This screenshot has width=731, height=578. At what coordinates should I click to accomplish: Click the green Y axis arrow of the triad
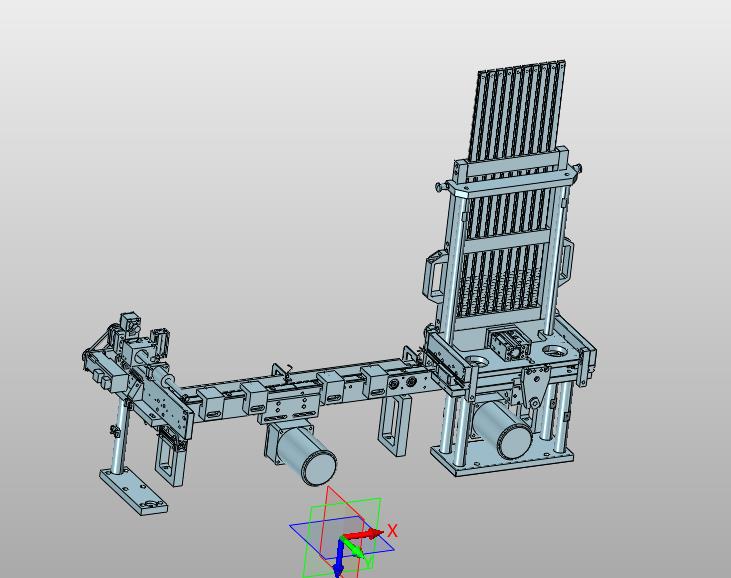click(354, 549)
